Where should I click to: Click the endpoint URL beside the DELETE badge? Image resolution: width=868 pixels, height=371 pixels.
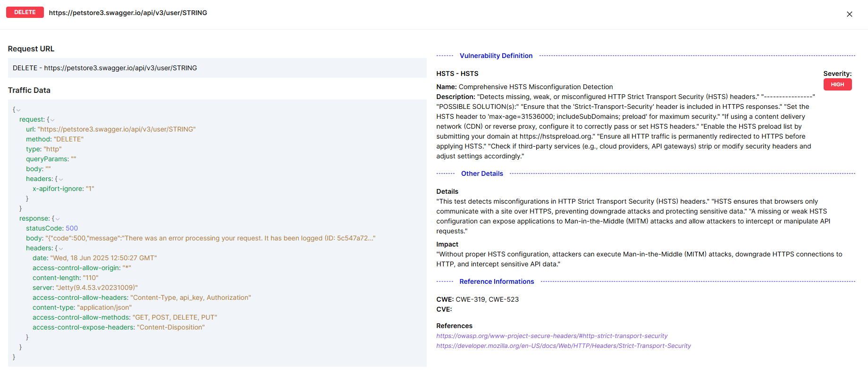pos(128,13)
